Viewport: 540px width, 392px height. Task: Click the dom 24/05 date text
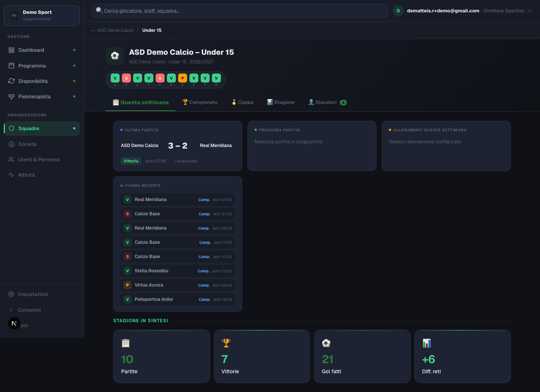222,228
